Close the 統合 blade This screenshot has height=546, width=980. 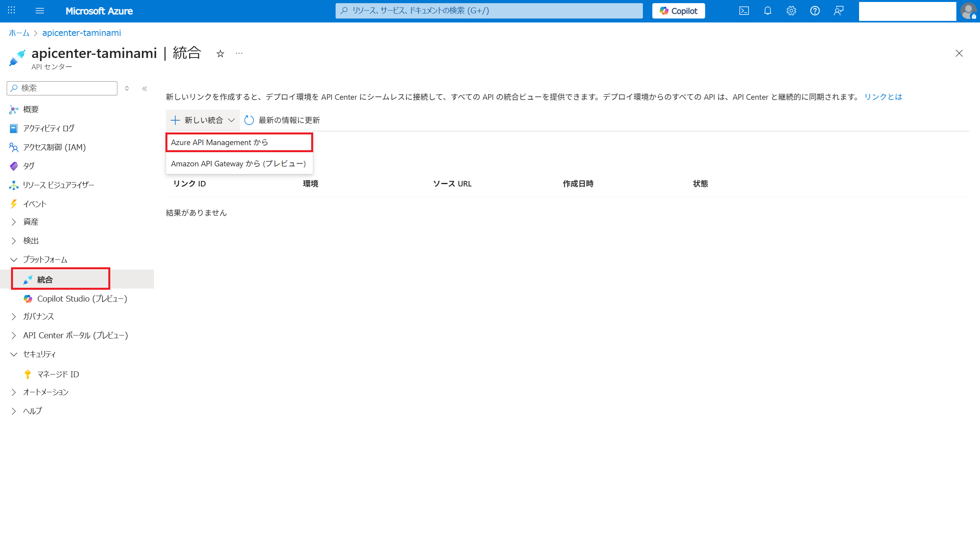tap(959, 53)
